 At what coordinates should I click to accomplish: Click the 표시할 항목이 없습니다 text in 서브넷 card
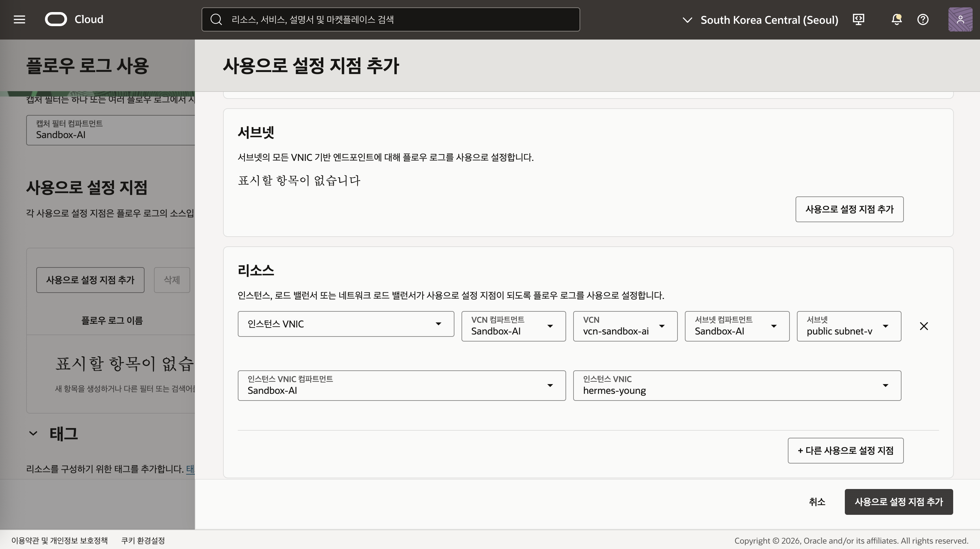coord(299,180)
